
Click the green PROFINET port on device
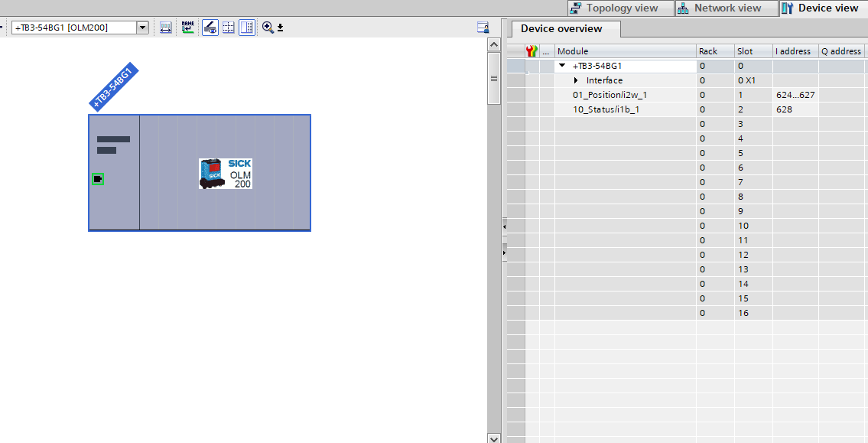pyautogui.click(x=98, y=179)
